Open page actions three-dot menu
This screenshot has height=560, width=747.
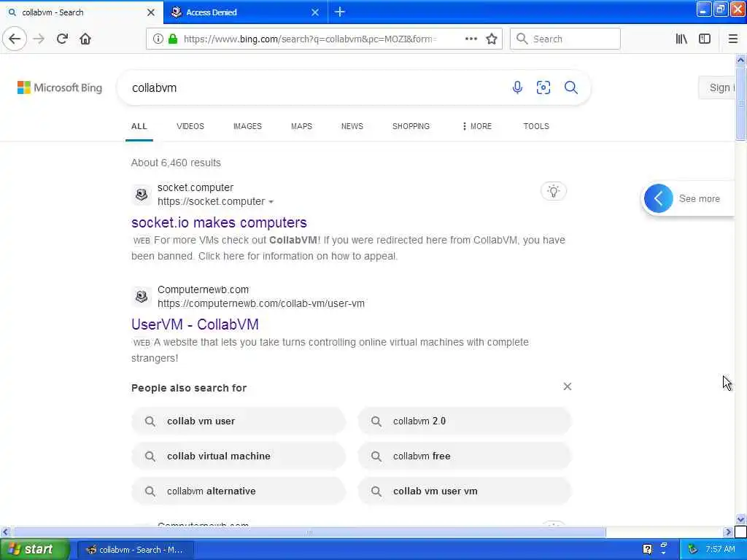point(471,39)
